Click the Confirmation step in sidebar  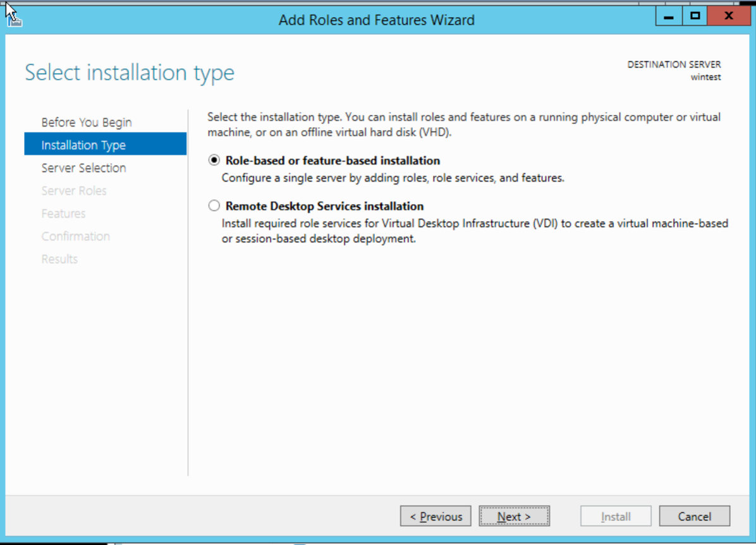pos(76,236)
